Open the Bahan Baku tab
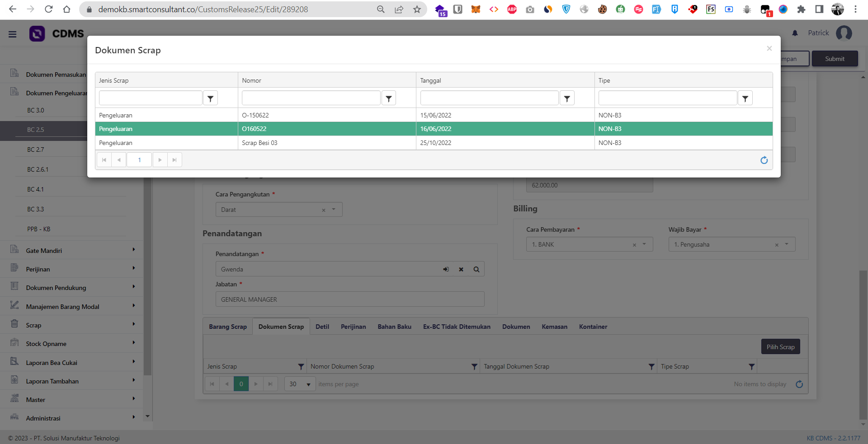The width and height of the screenshot is (868, 444). tap(394, 327)
